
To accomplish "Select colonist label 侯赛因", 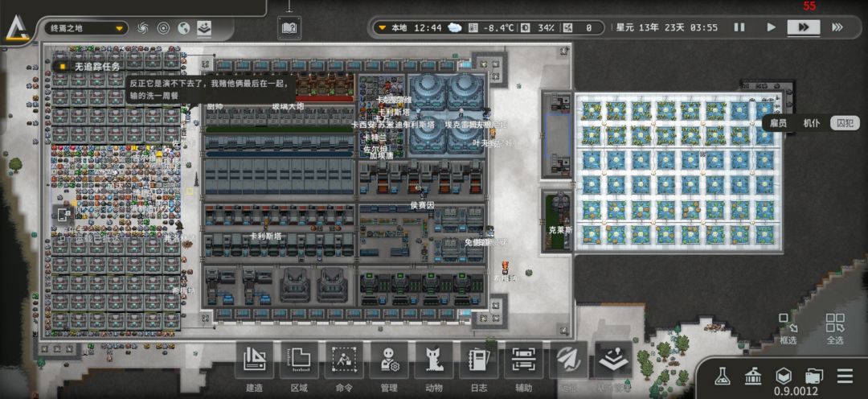I will coord(422,206).
